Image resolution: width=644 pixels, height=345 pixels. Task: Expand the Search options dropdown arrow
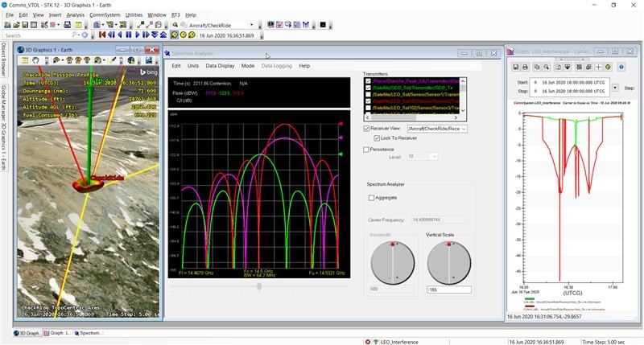[x=80, y=35]
